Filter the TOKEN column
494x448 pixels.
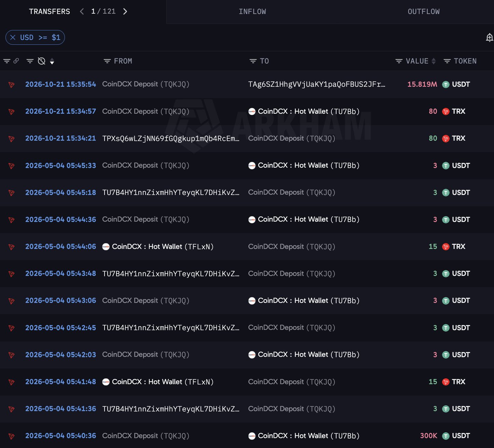pyautogui.click(x=447, y=61)
